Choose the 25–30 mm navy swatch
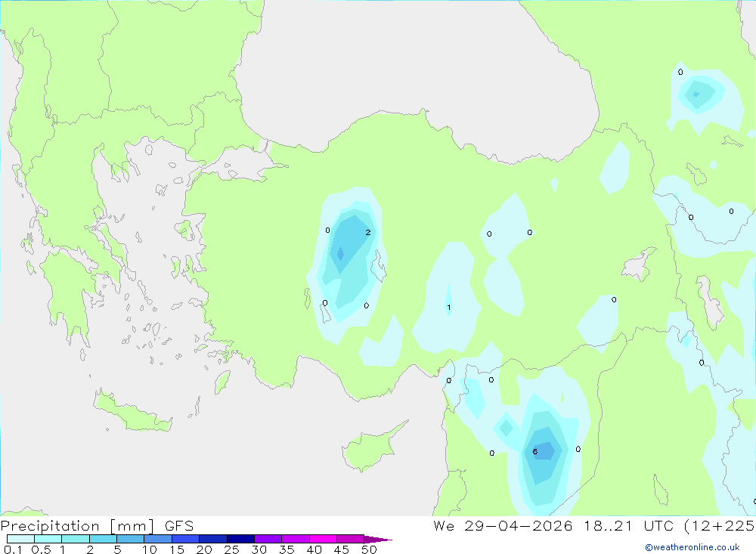Viewport: 756px width, 554px height. [x=240, y=539]
